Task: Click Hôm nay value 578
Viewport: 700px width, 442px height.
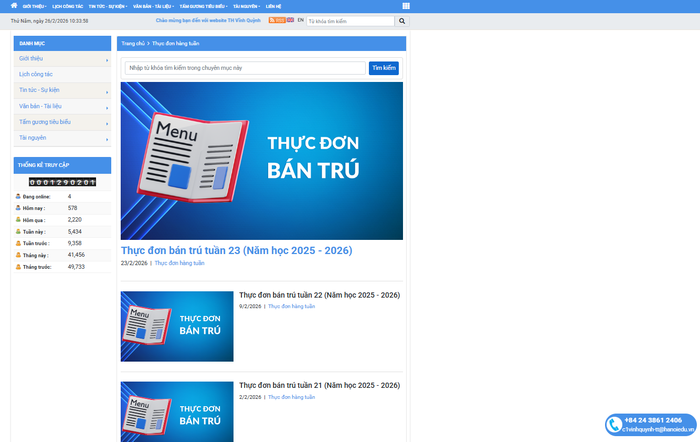Action: point(72,208)
